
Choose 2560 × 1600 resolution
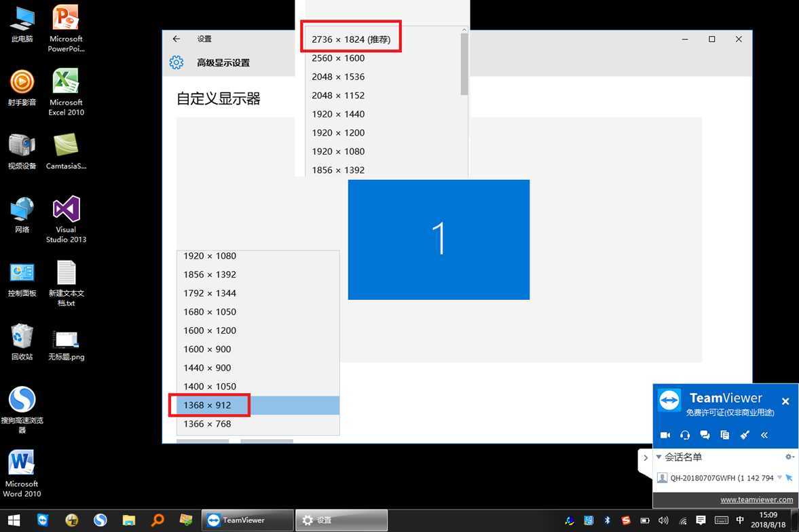[x=338, y=58]
